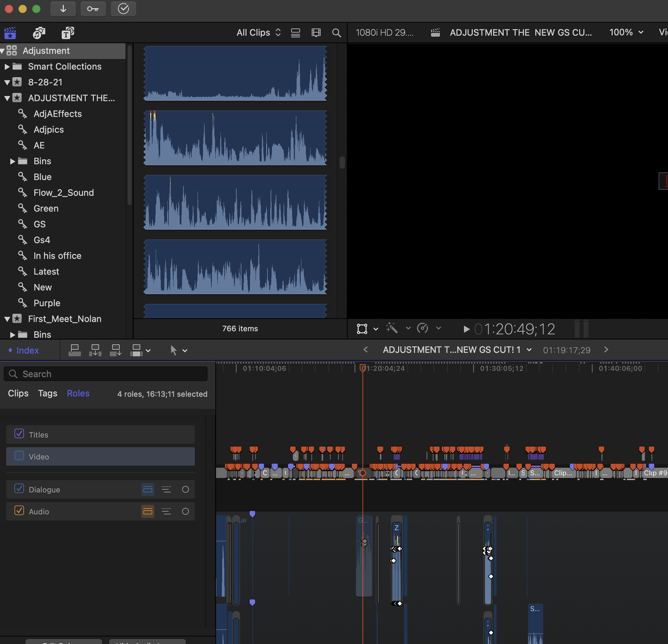The image size is (668, 644).
Task: Open the Photos and Audio sidebar
Action: pos(38,33)
